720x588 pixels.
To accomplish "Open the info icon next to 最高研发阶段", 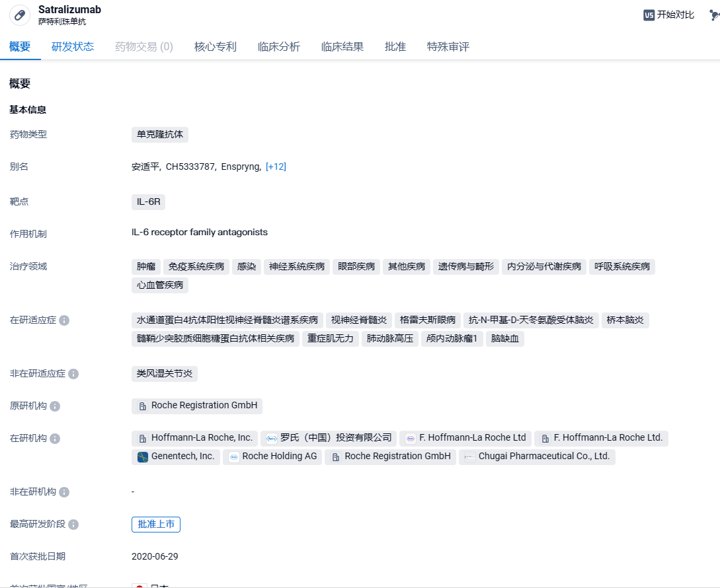I will [x=73, y=525].
